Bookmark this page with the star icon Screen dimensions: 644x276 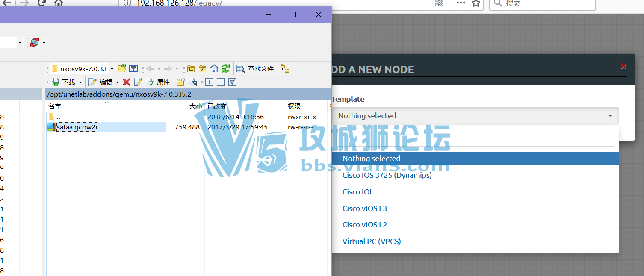tap(476, 3)
